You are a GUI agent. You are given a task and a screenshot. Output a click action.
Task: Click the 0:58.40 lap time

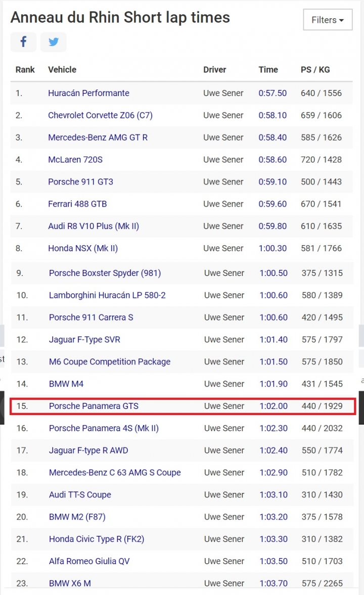[x=272, y=138]
